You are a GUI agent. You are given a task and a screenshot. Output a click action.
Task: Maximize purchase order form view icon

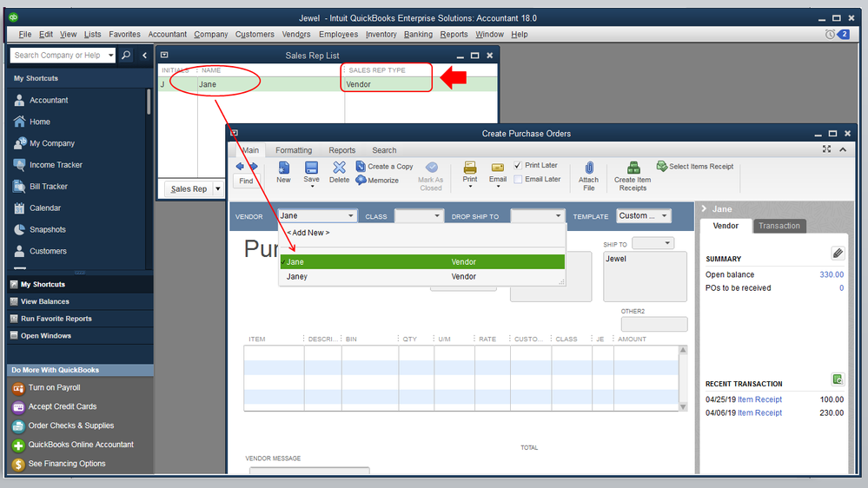826,148
